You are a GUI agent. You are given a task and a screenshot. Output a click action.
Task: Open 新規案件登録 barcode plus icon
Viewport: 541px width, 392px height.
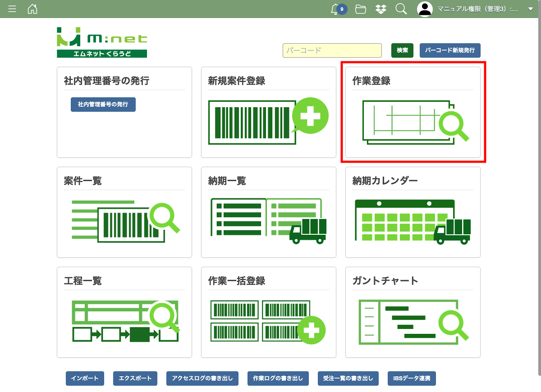tap(268, 121)
